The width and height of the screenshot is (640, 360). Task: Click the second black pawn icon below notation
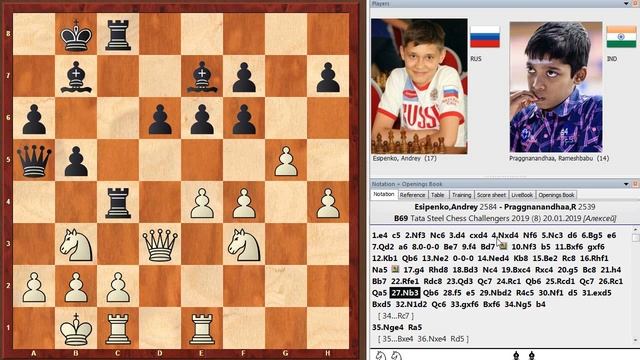coord(531,356)
